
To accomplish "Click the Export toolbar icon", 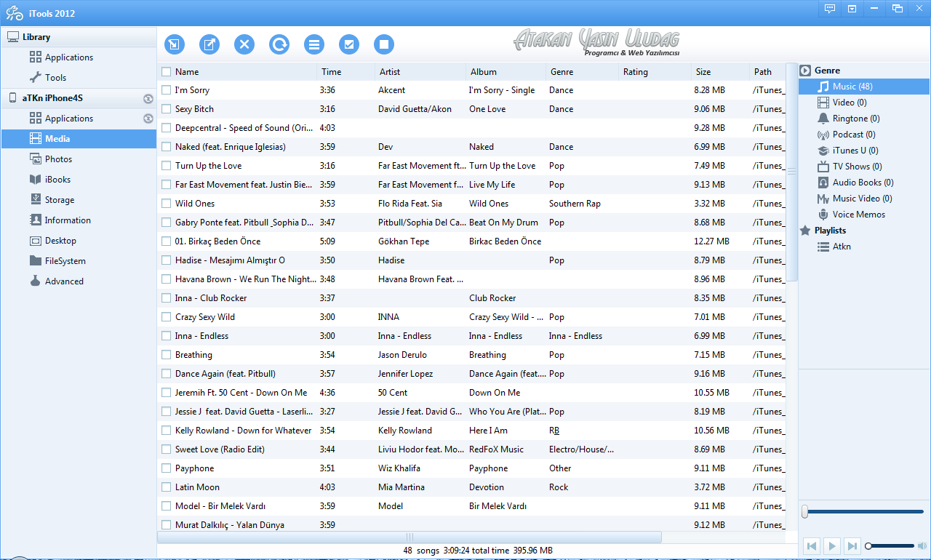I will click(x=209, y=44).
